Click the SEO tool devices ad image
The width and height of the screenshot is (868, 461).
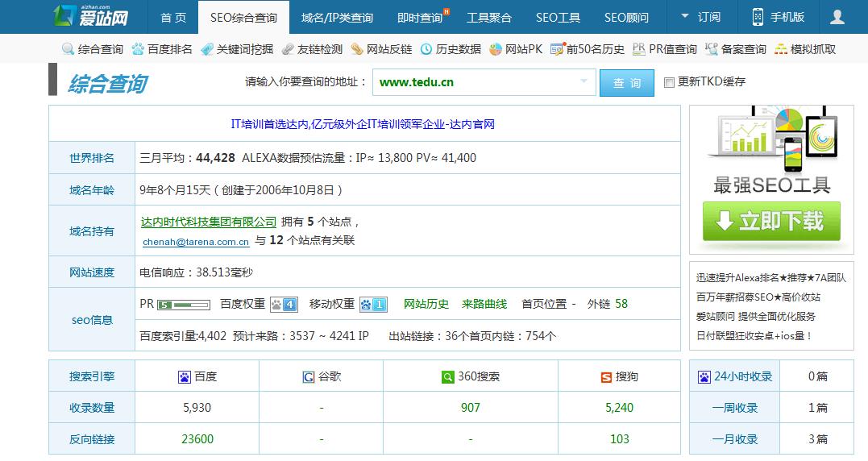(771, 138)
